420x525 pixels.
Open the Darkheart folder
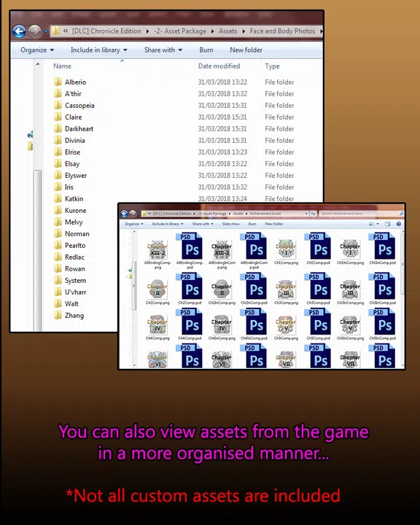tap(74, 129)
